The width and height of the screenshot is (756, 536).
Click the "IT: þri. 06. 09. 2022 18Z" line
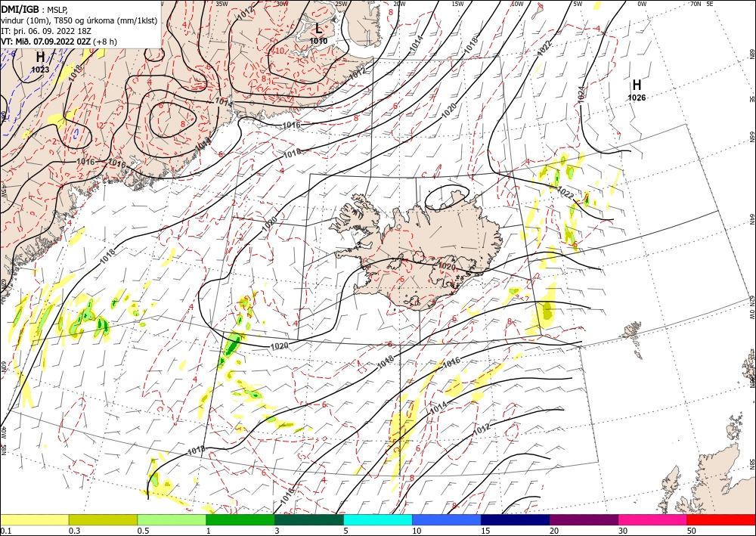[46, 31]
